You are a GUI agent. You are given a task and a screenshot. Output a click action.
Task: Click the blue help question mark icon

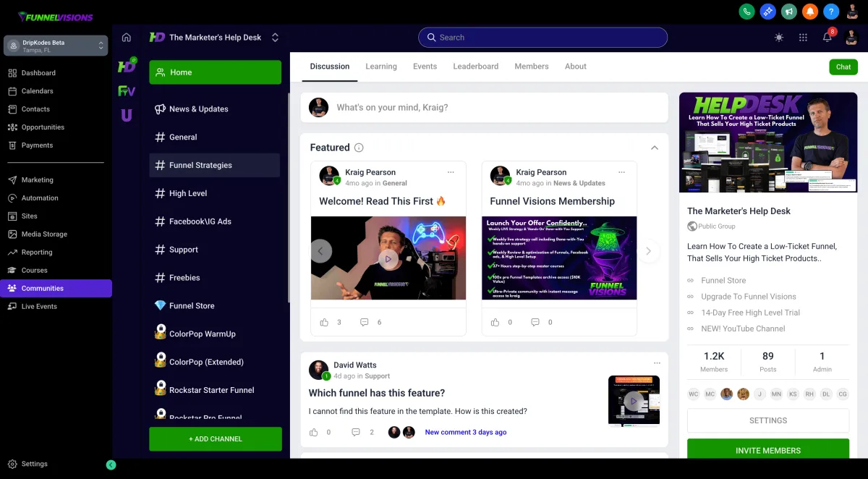pos(832,12)
